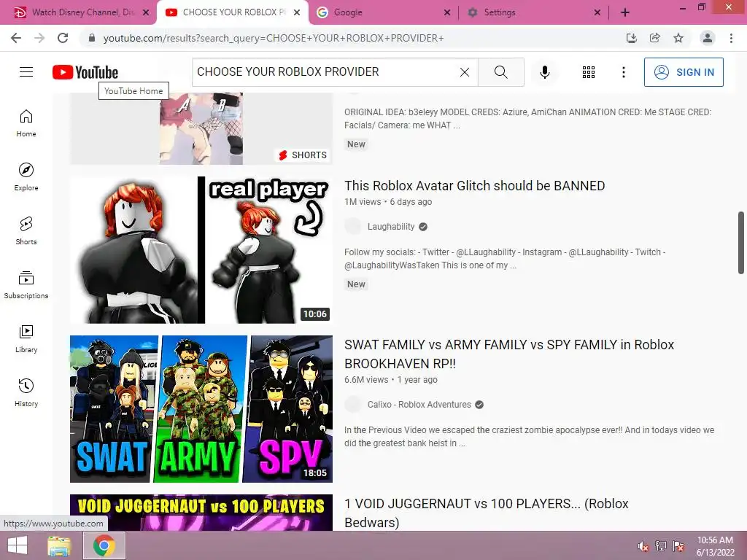Open Subscriptions in the sidebar
Image resolution: width=747 pixels, height=560 pixels.
point(26,285)
